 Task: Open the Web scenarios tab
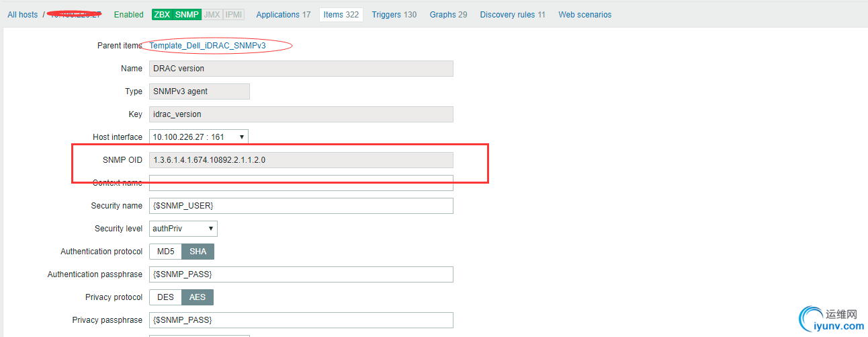[585, 15]
